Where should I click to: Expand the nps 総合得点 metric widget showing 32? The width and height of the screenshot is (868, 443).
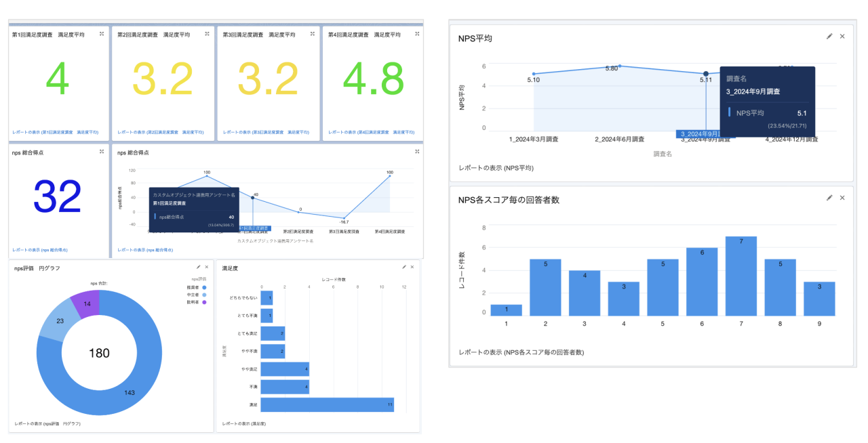coord(101,151)
